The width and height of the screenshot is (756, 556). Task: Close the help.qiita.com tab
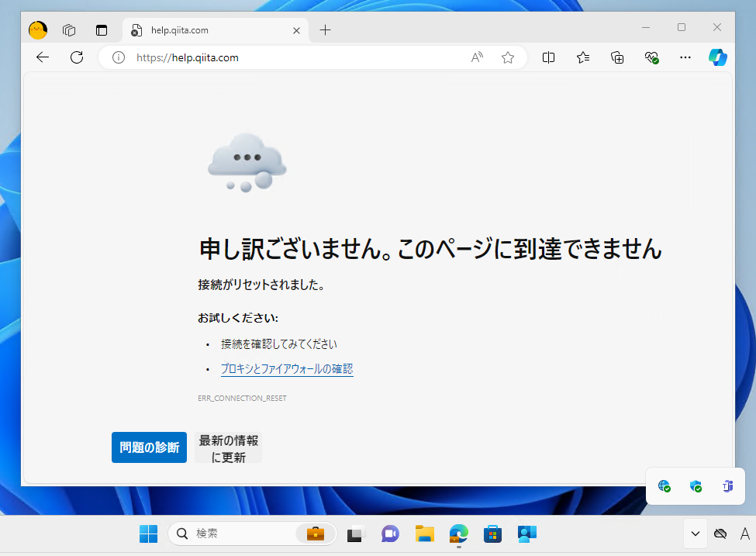[x=296, y=30]
